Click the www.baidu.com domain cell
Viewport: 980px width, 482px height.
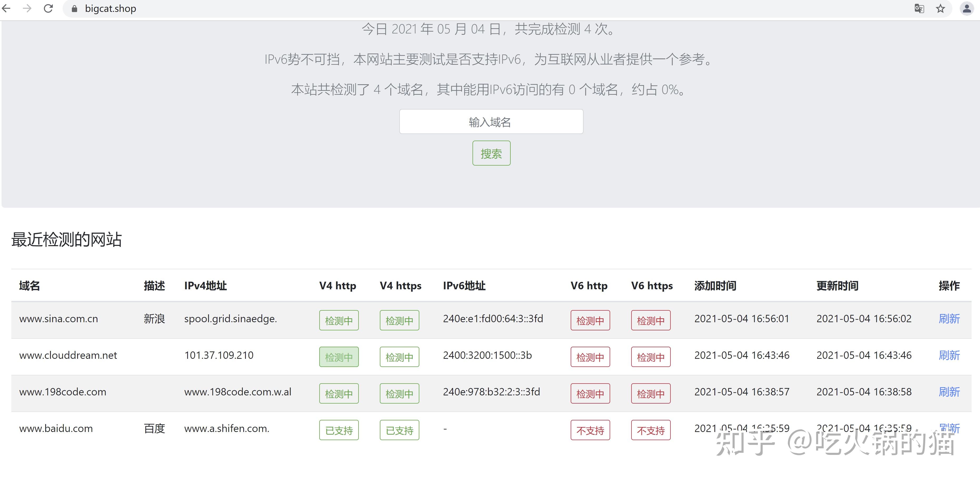pyautogui.click(x=56, y=428)
